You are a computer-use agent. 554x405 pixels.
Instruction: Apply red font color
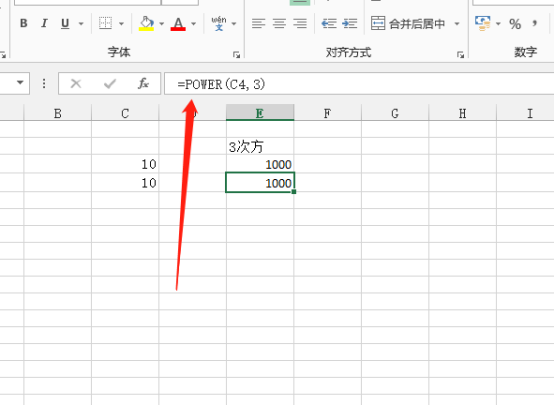(x=178, y=23)
